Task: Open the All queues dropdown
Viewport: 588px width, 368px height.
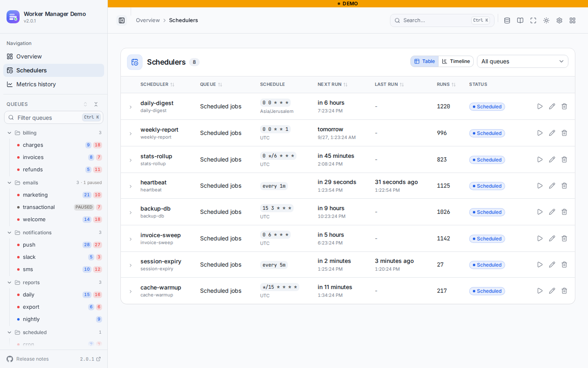Action: point(523,61)
